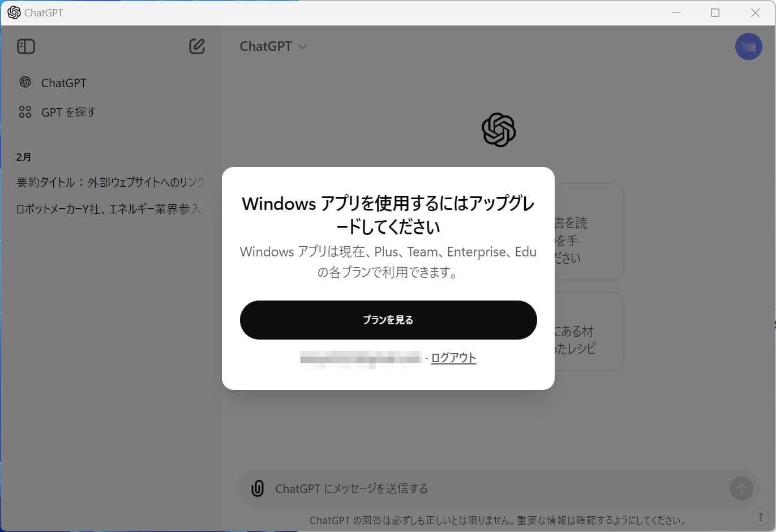Click the paperclip attach file icon

point(258,488)
